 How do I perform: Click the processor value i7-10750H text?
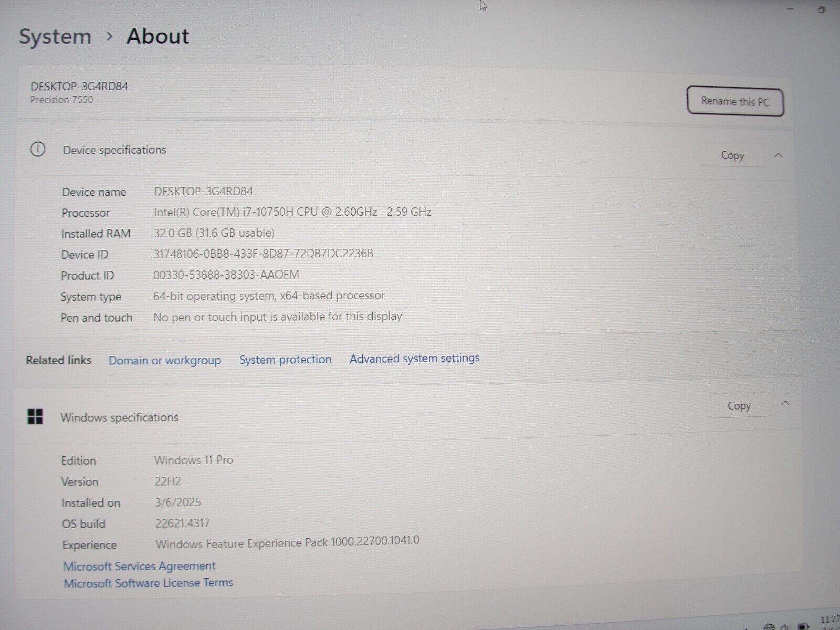coord(292,212)
